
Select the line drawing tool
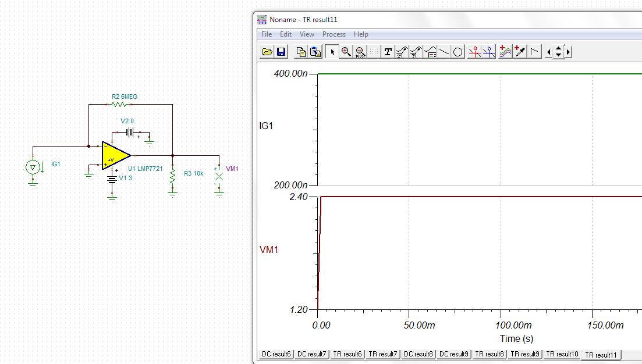click(x=444, y=52)
